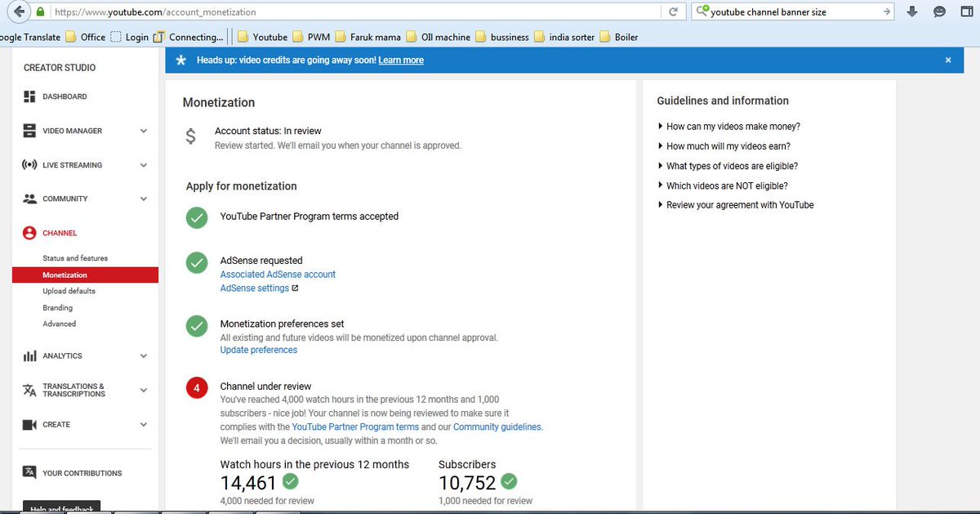
Task: Click the red step 4 circle icon
Action: tap(197, 387)
